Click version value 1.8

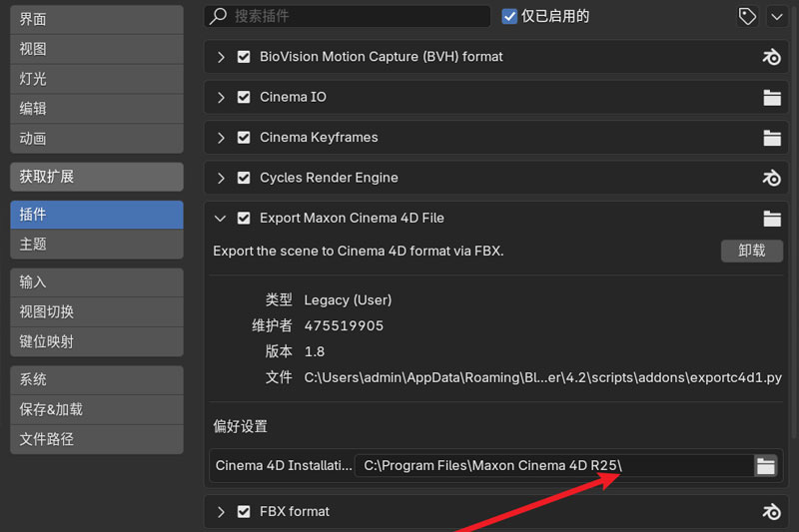[315, 351]
